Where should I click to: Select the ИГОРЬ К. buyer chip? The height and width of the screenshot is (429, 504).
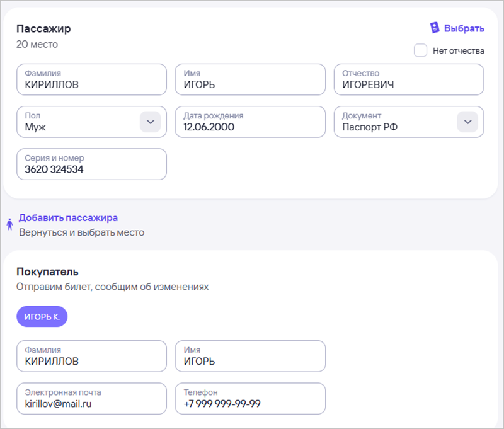coord(42,316)
